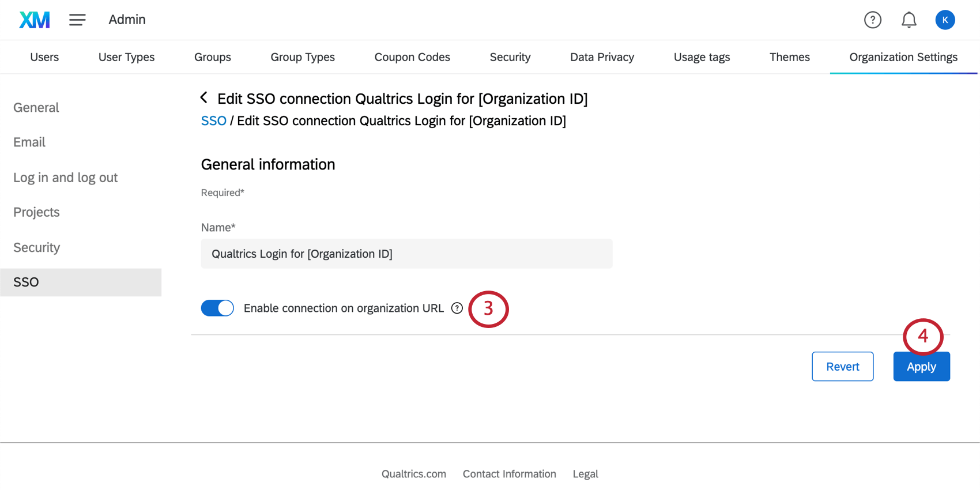Open the Contact Information footer link
The height and width of the screenshot is (490, 980).
coord(509,474)
